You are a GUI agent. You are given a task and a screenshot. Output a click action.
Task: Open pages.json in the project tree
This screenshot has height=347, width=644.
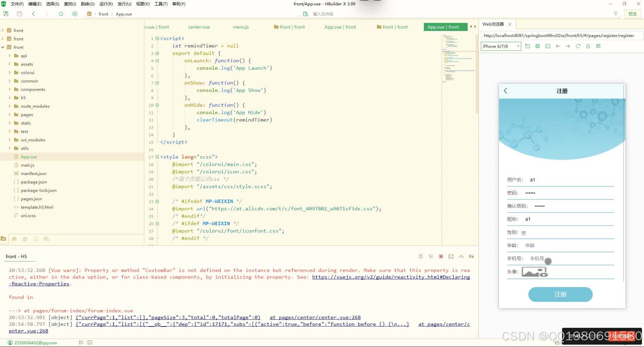coord(31,199)
